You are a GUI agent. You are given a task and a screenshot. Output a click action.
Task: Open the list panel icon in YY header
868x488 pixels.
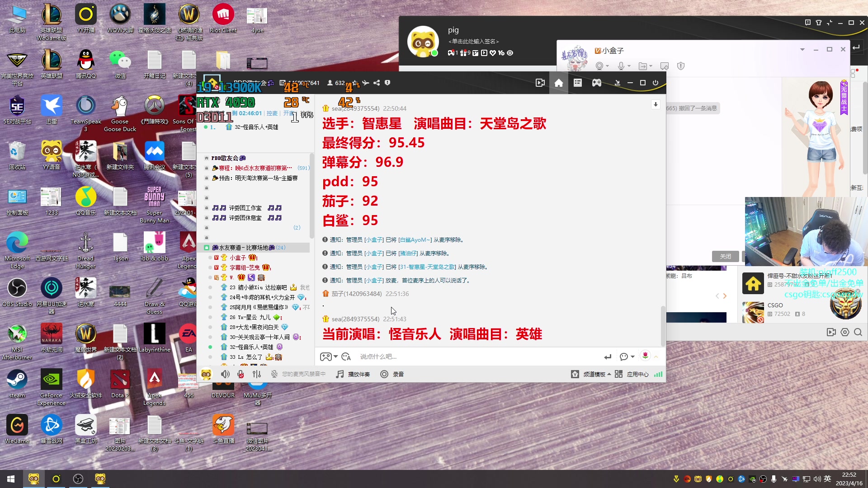coord(578,83)
